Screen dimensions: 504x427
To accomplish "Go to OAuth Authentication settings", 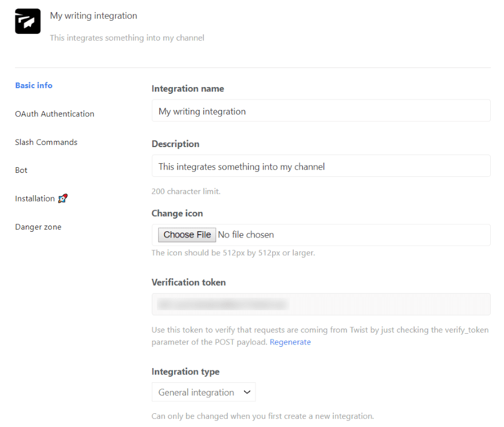I will pyautogui.click(x=54, y=114).
